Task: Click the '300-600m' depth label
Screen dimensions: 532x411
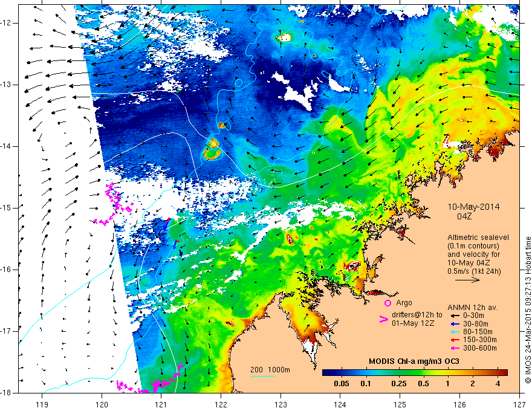Action: (x=480, y=348)
